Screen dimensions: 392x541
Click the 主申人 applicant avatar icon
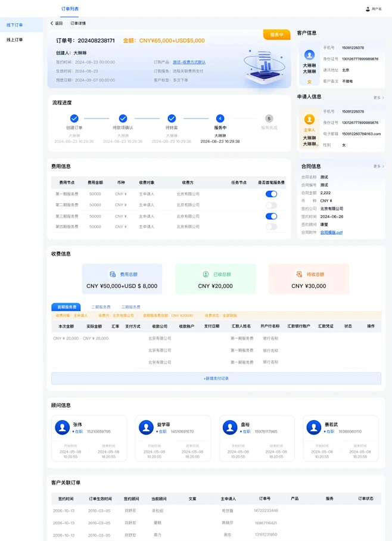(x=309, y=119)
